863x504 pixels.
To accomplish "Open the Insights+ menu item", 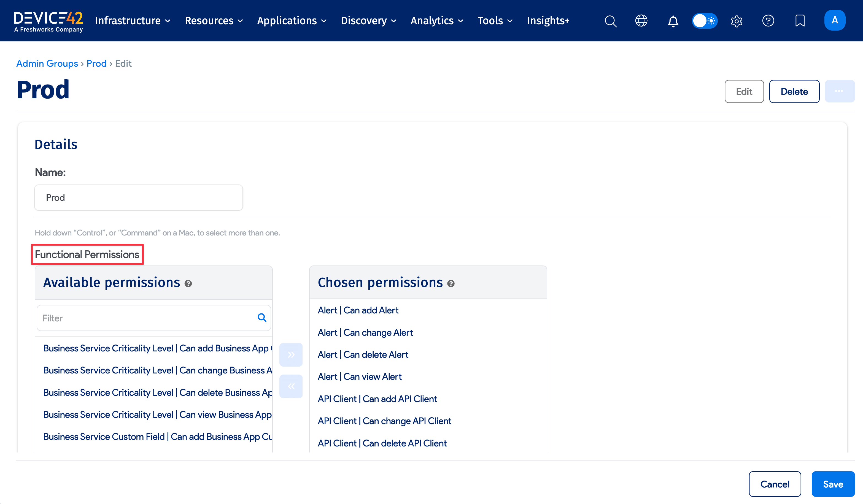I will tap(548, 21).
